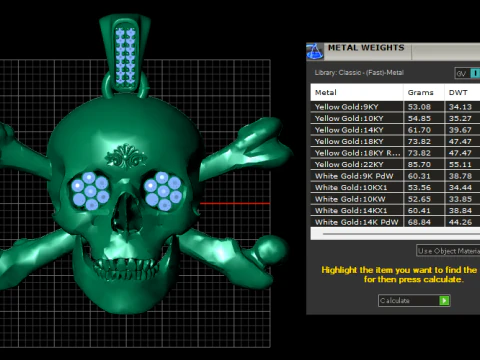This screenshot has width=480, height=360.
Task: Click the METAL WEIGHTS panel title
Action: [x=366, y=48]
